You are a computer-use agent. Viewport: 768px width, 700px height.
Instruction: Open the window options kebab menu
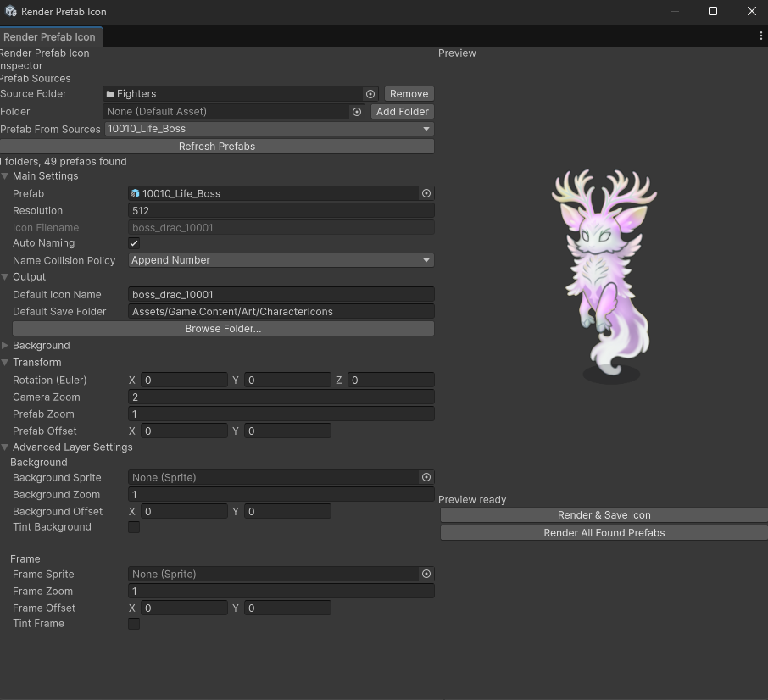tap(760, 36)
